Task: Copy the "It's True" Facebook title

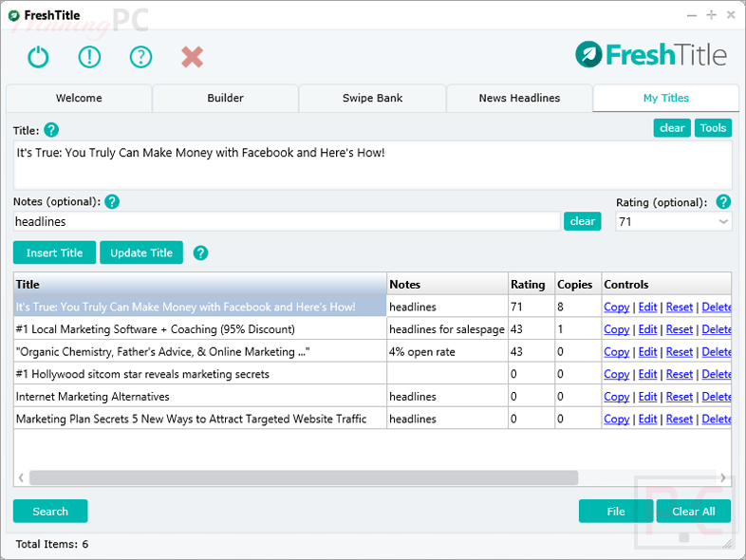Action: coord(617,308)
